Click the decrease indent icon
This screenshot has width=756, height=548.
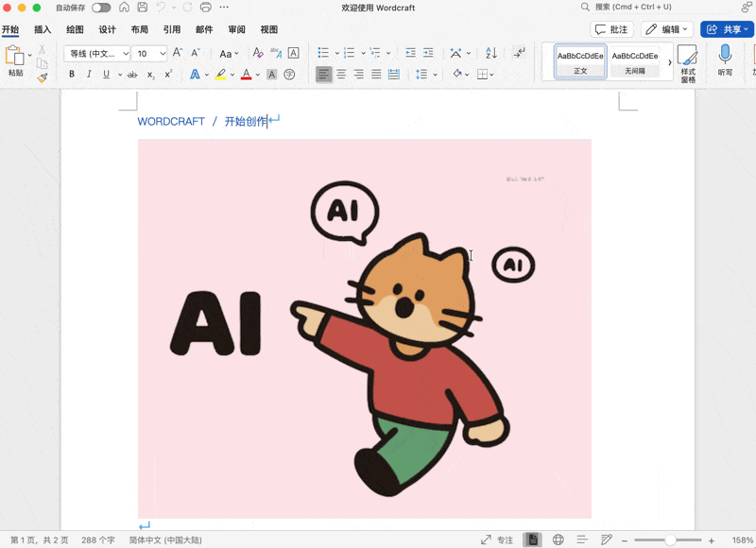[x=410, y=53]
